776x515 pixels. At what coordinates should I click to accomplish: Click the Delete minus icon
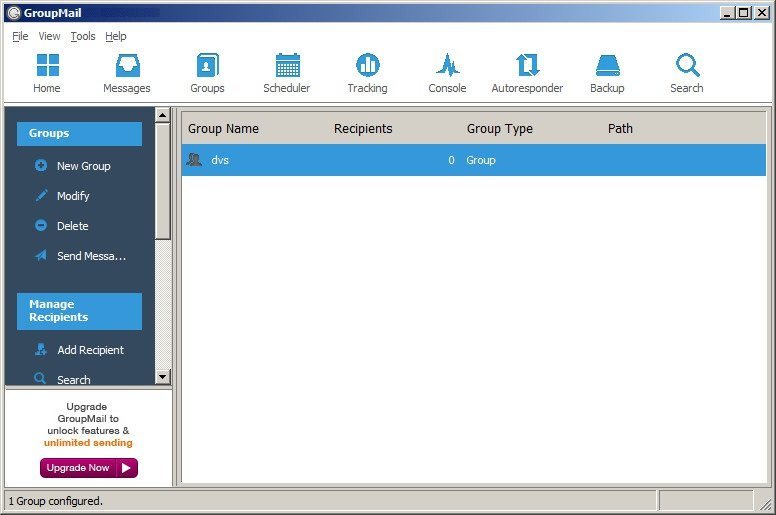(x=41, y=226)
